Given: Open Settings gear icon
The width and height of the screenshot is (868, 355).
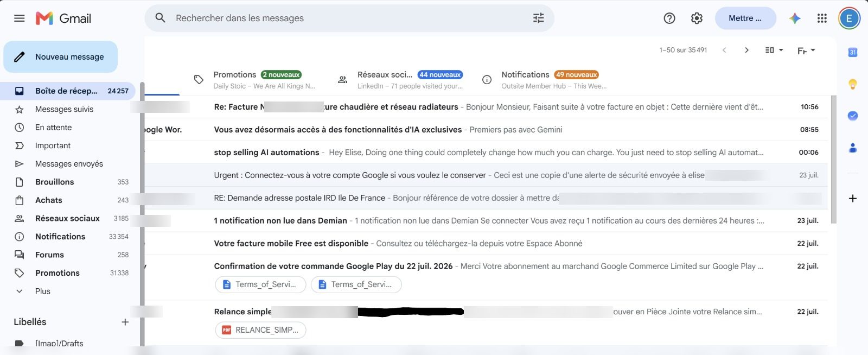Looking at the screenshot, I should (x=697, y=18).
